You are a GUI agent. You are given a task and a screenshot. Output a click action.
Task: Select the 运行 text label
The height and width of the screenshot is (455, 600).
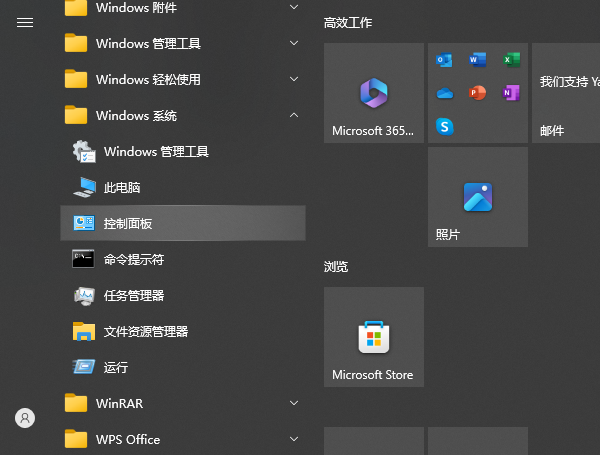(116, 367)
